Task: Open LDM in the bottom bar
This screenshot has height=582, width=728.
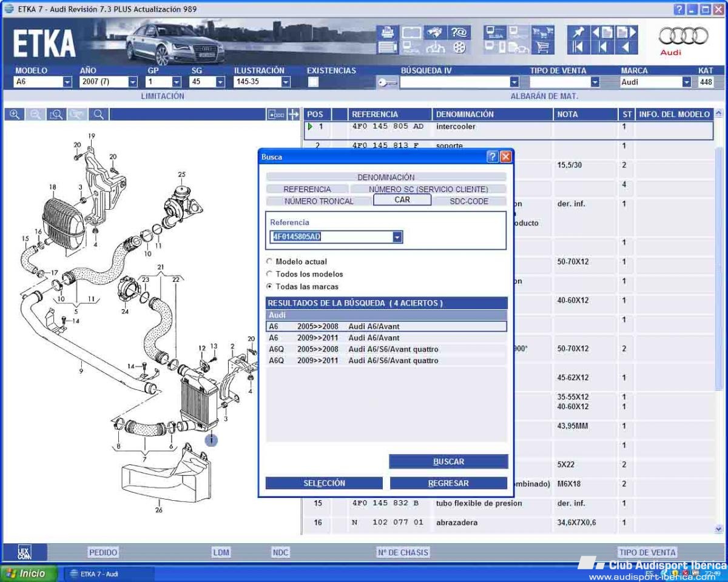Action: tap(221, 552)
